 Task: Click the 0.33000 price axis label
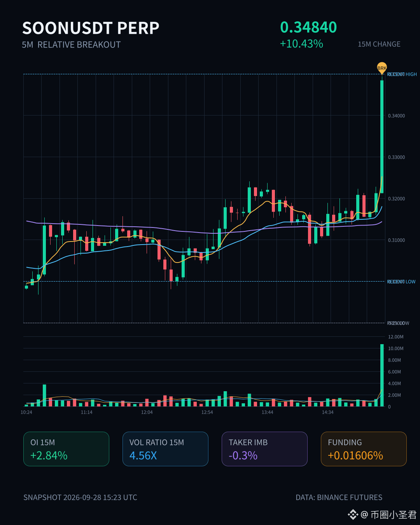(396, 157)
